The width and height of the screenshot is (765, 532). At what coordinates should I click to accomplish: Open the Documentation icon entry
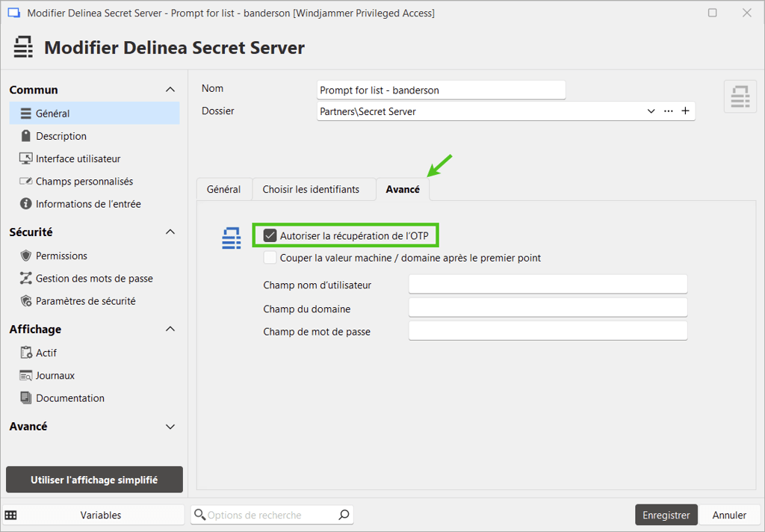click(26, 398)
